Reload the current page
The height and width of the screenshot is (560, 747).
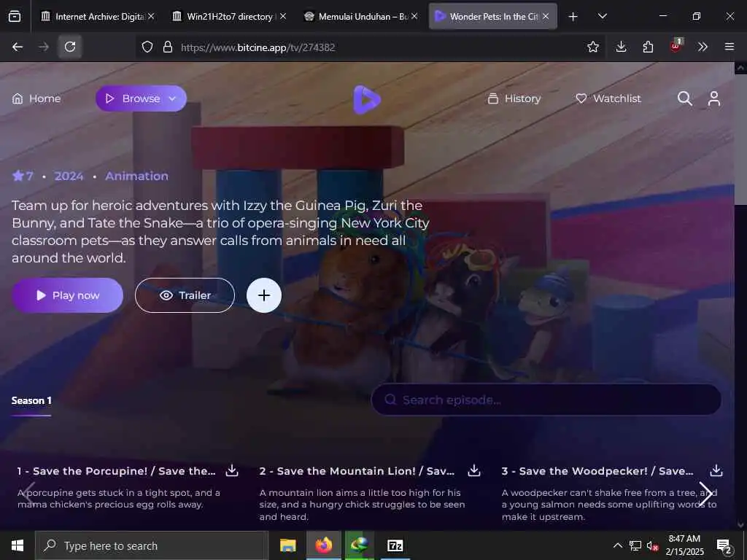[x=70, y=47]
